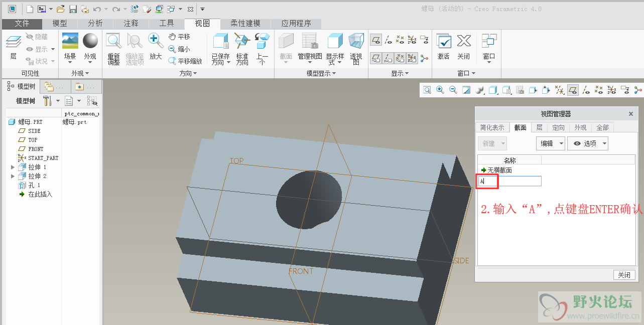
Task: Toggle axis display on graphics toolbar
Action: [x=586, y=90]
